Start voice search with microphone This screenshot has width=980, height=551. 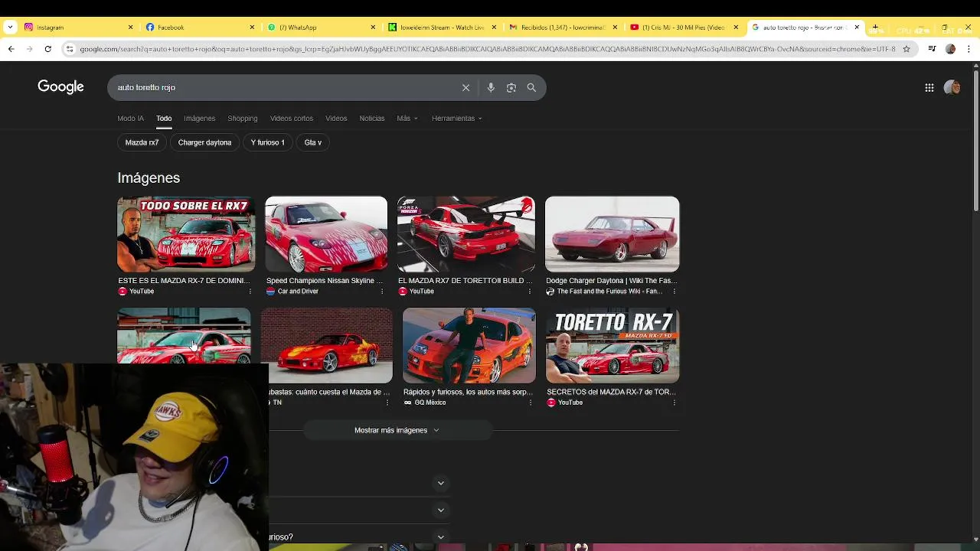pos(491,87)
